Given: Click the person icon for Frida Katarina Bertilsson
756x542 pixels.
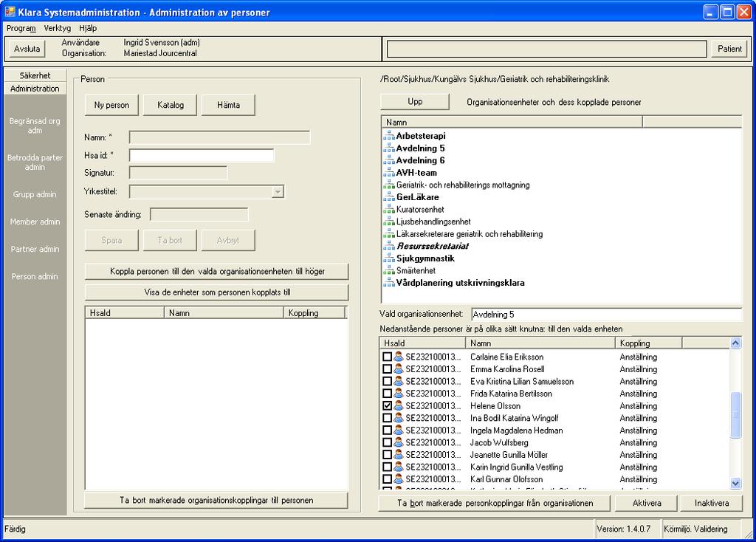Looking at the screenshot, I should point(398,394).
